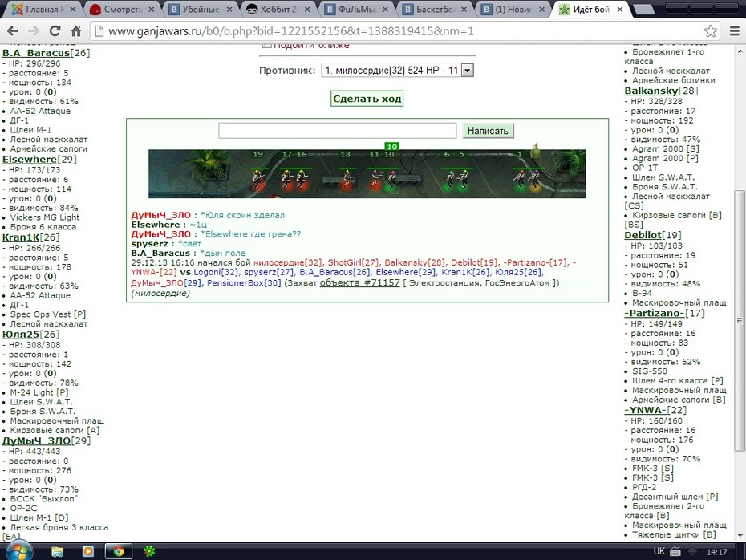Launch the media player taskbar icon
Screen dimensions: 746x560
tap(88, 551)
